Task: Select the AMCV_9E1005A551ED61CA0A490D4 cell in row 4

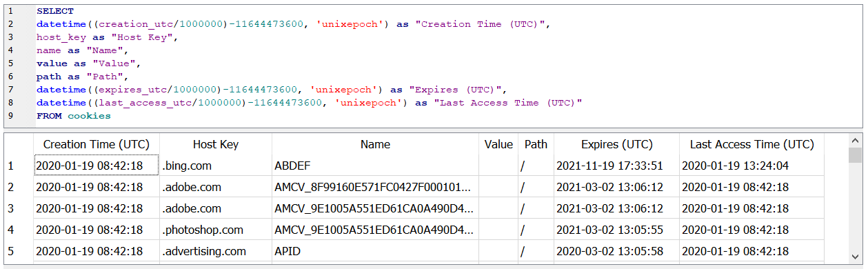Action: [375, 230]
